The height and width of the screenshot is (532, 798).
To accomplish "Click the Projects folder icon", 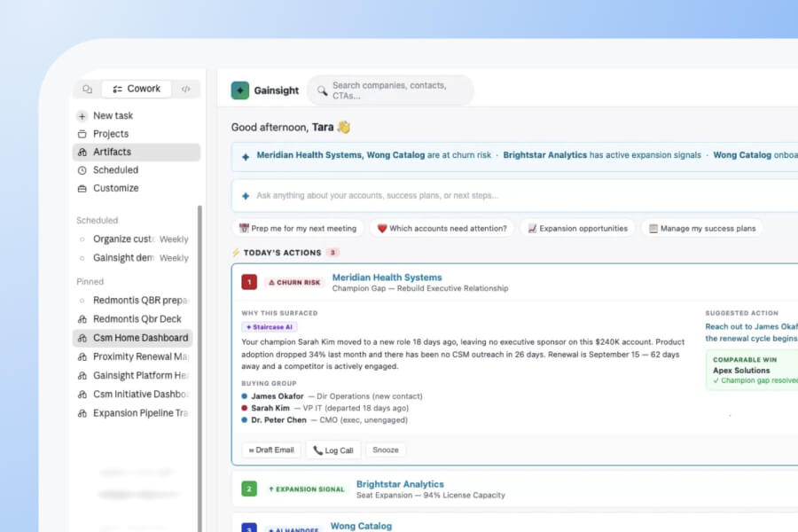I will (x=82, y=135).
